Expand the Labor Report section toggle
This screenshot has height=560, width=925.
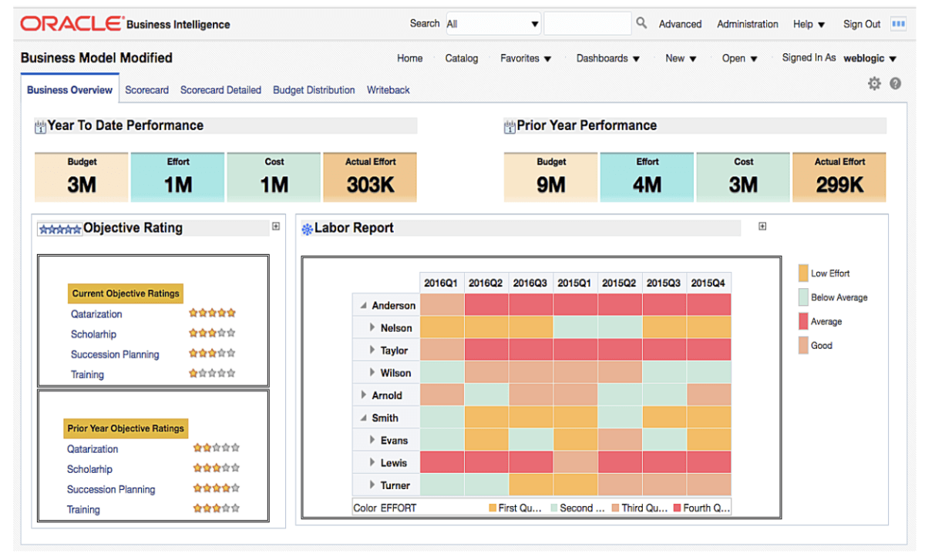pyautogui.click(x=762, y=226)
